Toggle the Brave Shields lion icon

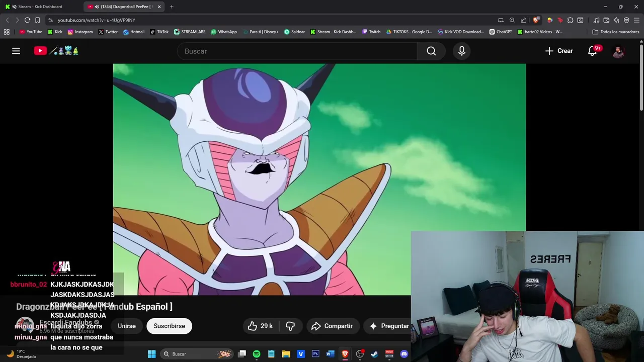tap(536, 20)
